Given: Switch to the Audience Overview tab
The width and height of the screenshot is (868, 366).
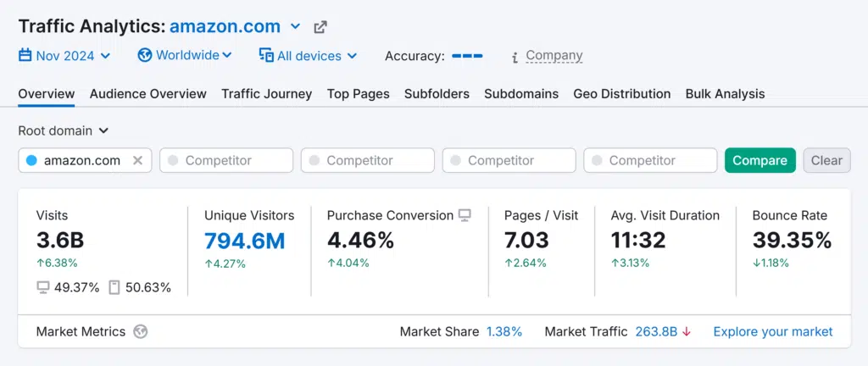Looking at the screenshot, I should 148,94.
